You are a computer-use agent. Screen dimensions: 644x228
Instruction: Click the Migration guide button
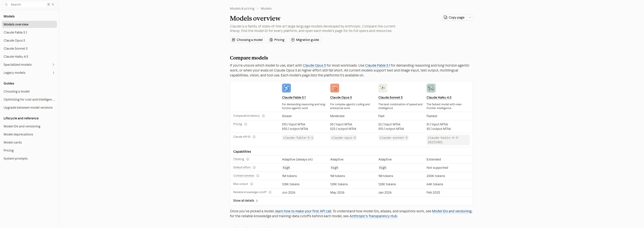[x=305, y=40]
